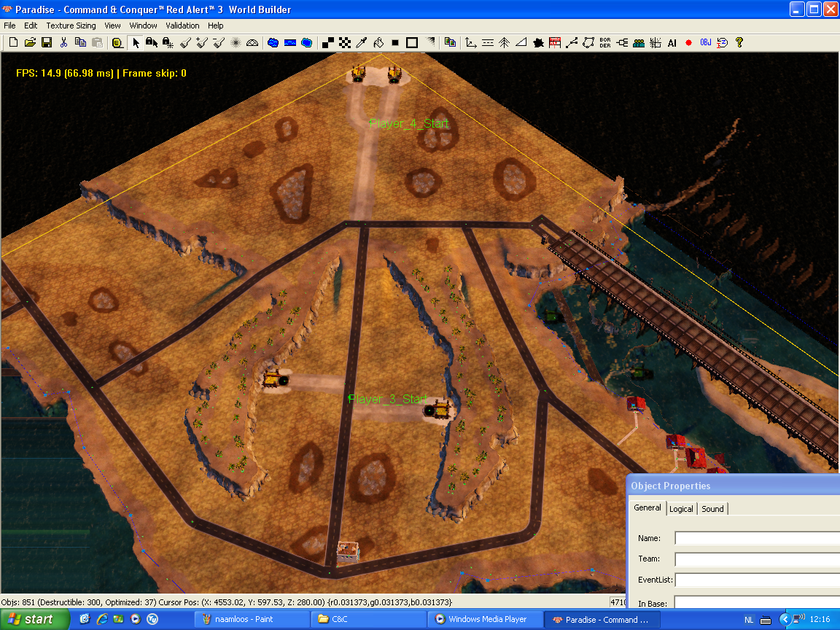Select the flood fill bucket tool
Image resolution: width=840 pixels, height=630 pixels.
pos(378,42)
